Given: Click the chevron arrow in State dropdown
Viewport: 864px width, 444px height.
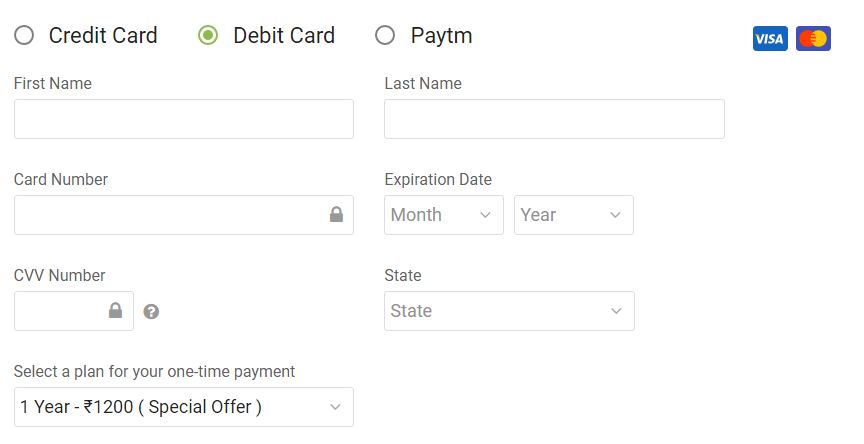Looking at the screenshot, I should [x=616, y=311].
